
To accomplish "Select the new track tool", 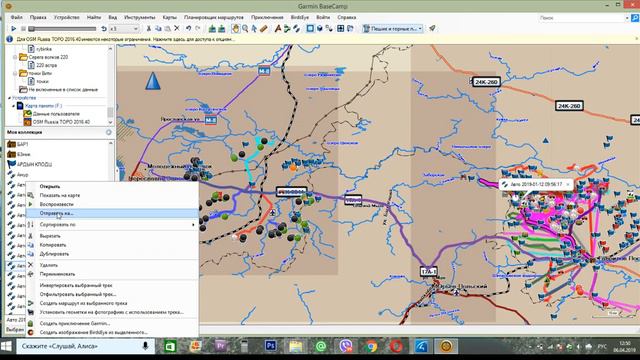I will pyautogui.click(x=296, y=29).
